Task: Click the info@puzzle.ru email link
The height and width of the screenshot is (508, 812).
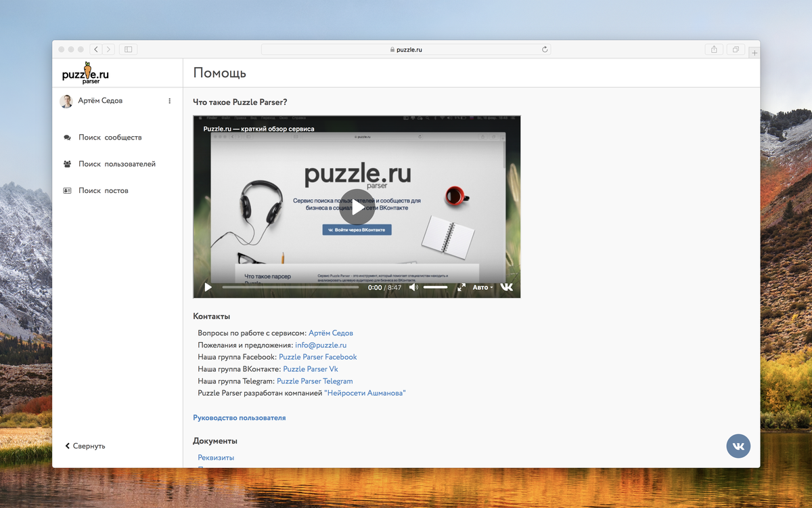Action: coord(321,345)
